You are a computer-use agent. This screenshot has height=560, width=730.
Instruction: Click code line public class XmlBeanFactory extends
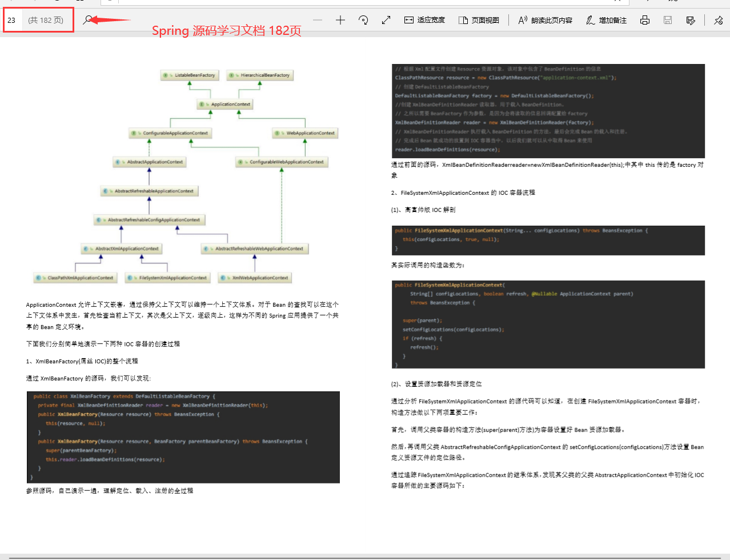(125, 396)
